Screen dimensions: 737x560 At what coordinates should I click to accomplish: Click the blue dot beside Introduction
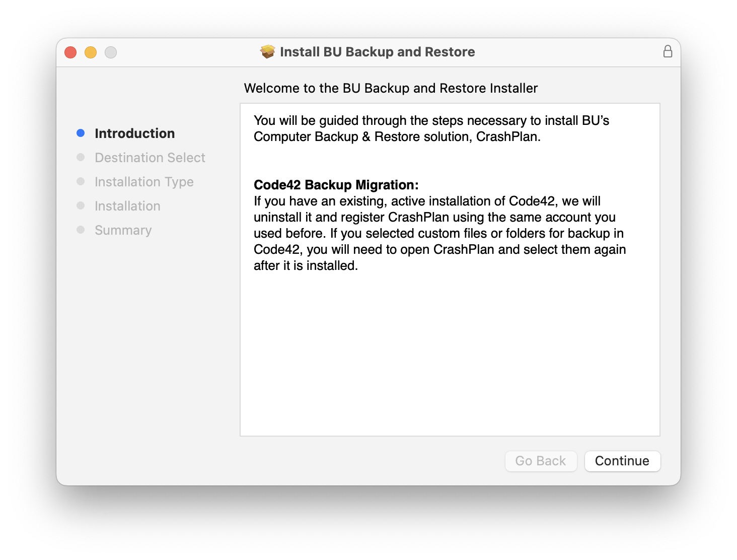tap(81, 132)
